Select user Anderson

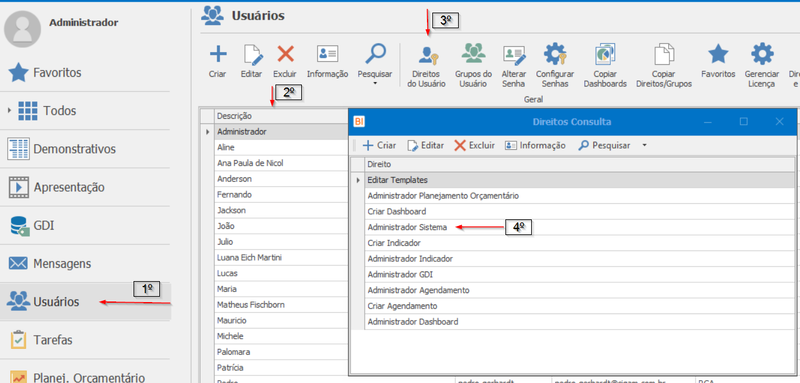(x=281, y=179)
